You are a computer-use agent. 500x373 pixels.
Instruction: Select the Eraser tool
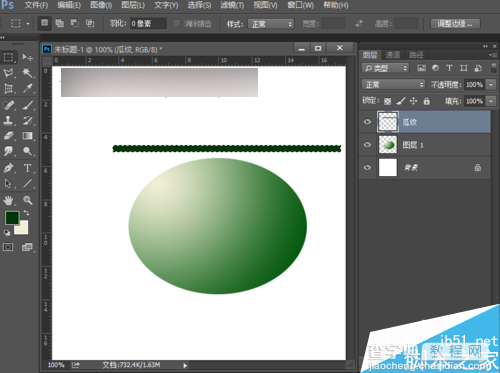[x=9, y=136]
